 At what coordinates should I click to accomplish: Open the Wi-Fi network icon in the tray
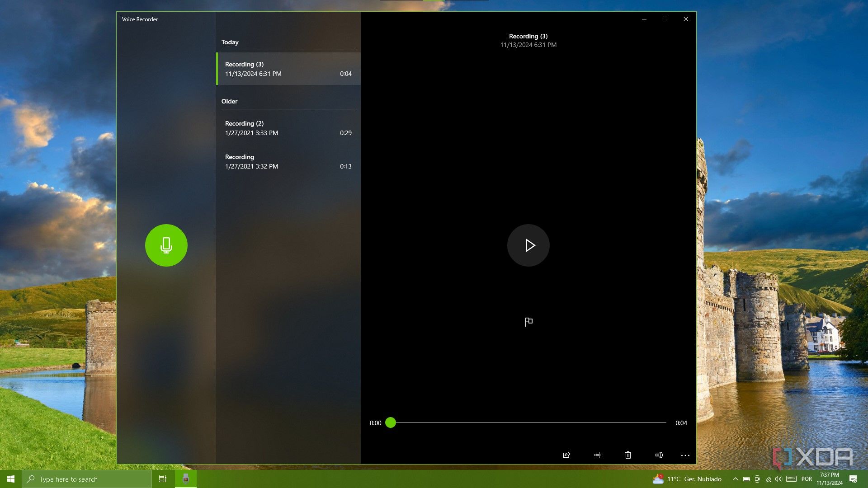769,479
